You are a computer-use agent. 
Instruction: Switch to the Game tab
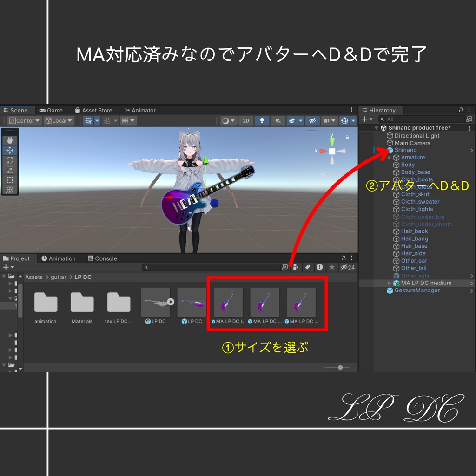click(x=51, y=110)
